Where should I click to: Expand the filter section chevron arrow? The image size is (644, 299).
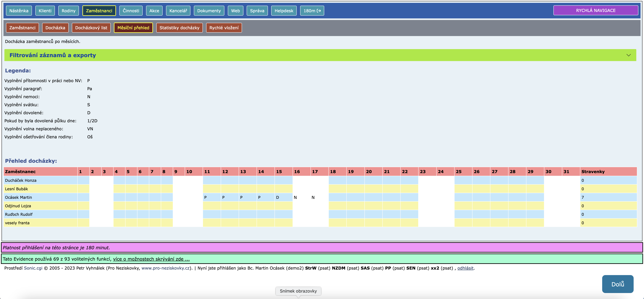(628, 55)
